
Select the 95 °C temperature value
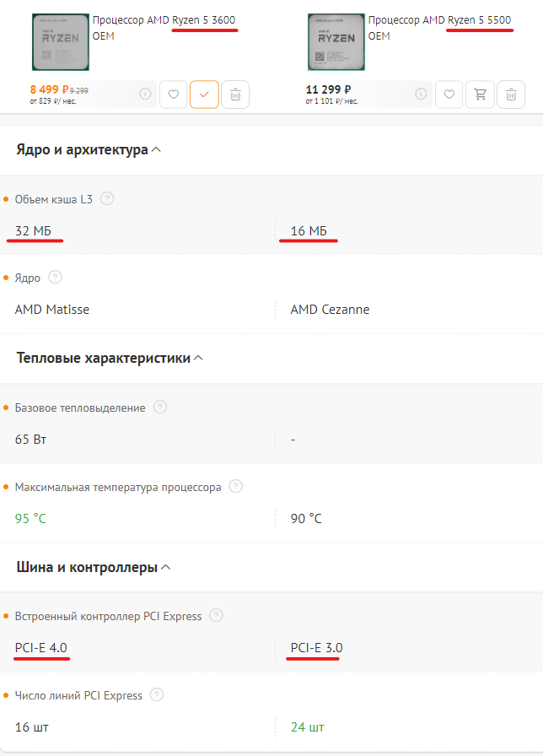[30, 519]
